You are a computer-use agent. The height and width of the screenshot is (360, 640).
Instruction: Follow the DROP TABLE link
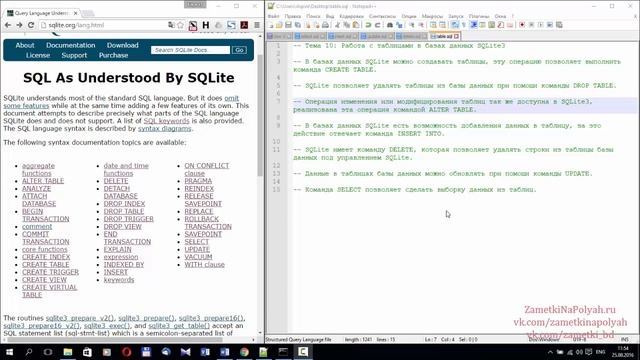click(124, 211)
